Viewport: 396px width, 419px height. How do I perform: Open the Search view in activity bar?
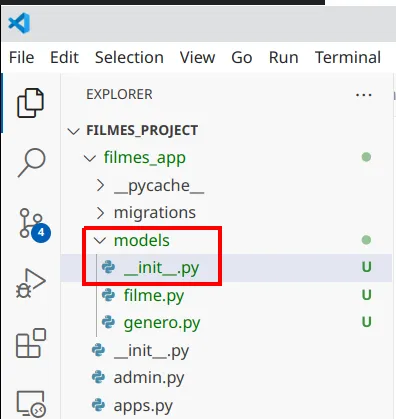coord(31,163)
